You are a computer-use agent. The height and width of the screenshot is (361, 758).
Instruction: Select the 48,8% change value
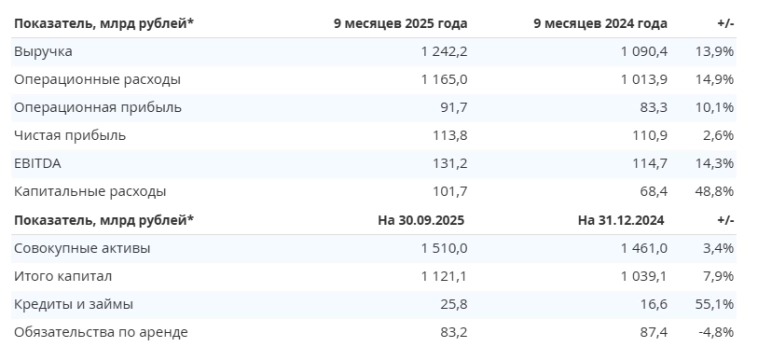point(715,191)
